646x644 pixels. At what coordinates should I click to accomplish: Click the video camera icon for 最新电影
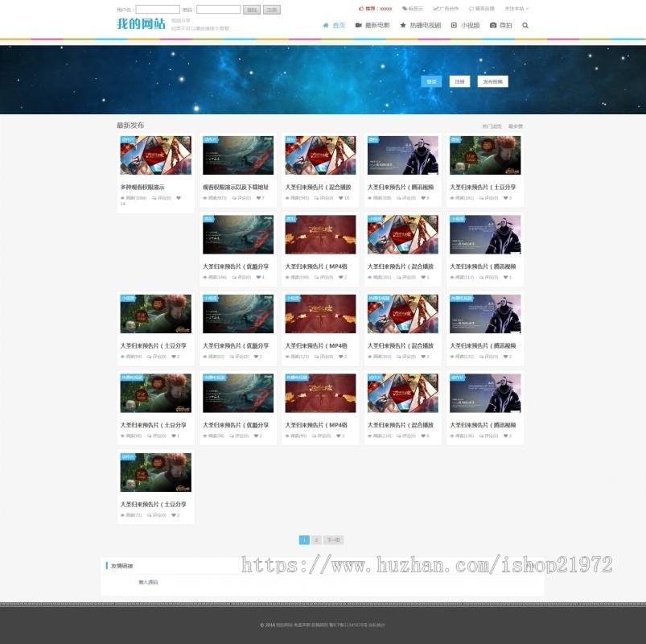click(x=359, y=25)
